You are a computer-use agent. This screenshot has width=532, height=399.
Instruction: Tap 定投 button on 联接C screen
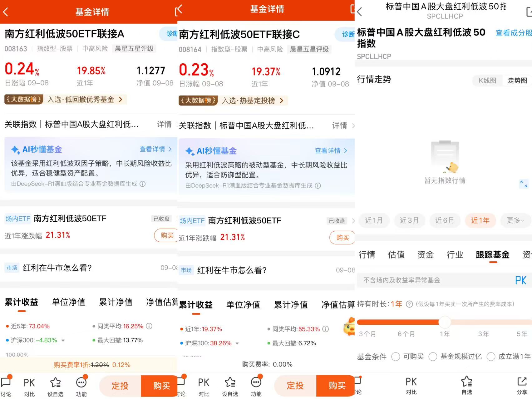[295, 386]
